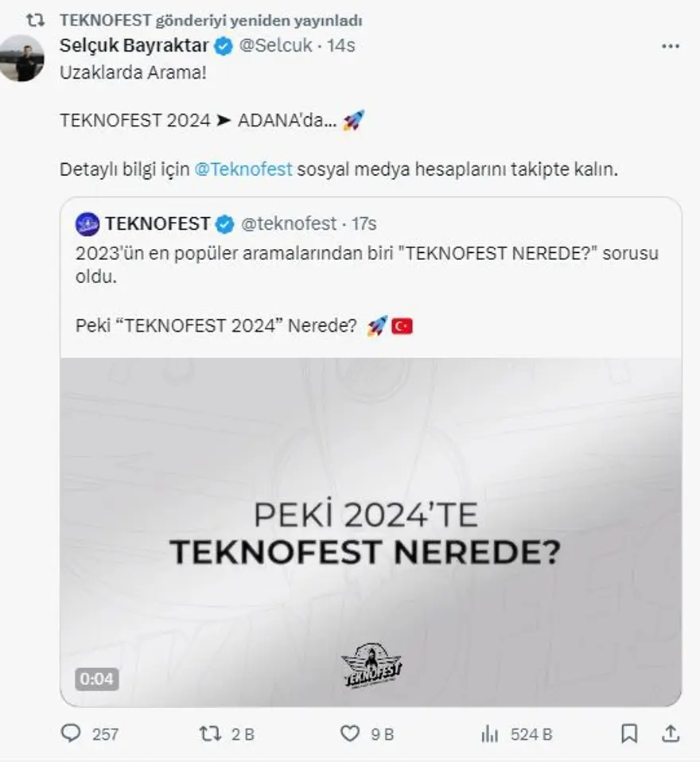Click the reply comment bubble icon
The image size is (700, 762).
72,733
